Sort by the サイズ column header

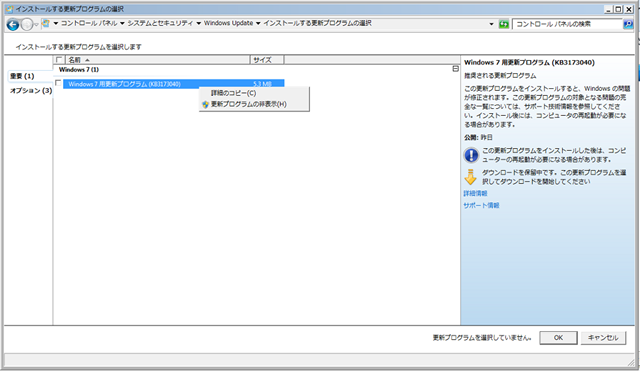(267, 60)
